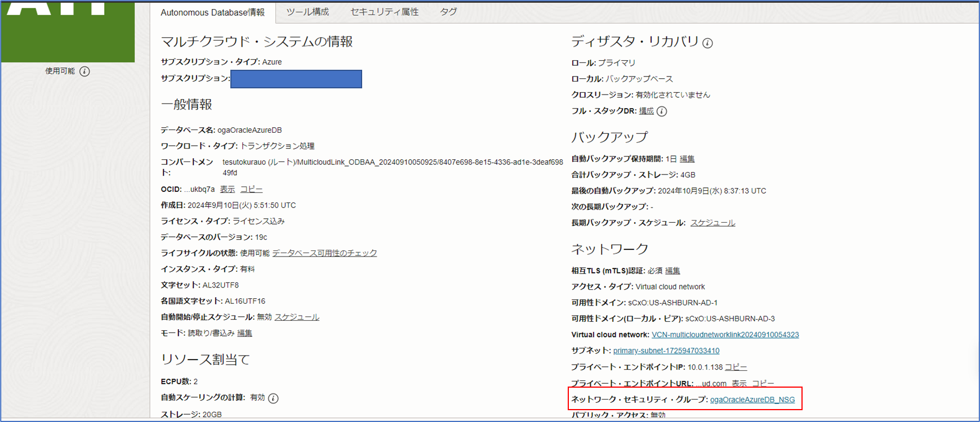Click コピー link for プライベート・エンドポイントURL

click(x=763, y=383)
